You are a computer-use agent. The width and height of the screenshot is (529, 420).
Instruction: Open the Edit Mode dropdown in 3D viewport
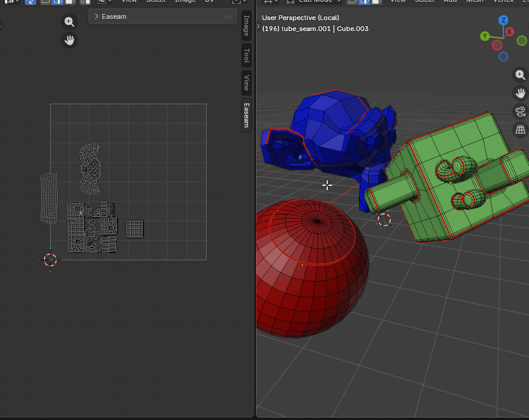(314, 1)
